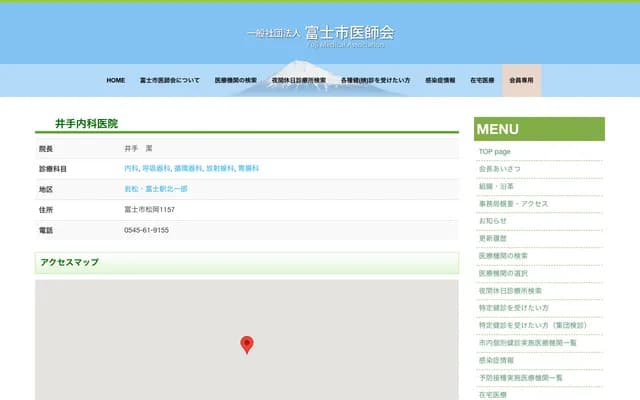This screenshot has height=400, width=640.
Task: Click the 岩松・富士駅北一部 district link
Action: point(155,189)
